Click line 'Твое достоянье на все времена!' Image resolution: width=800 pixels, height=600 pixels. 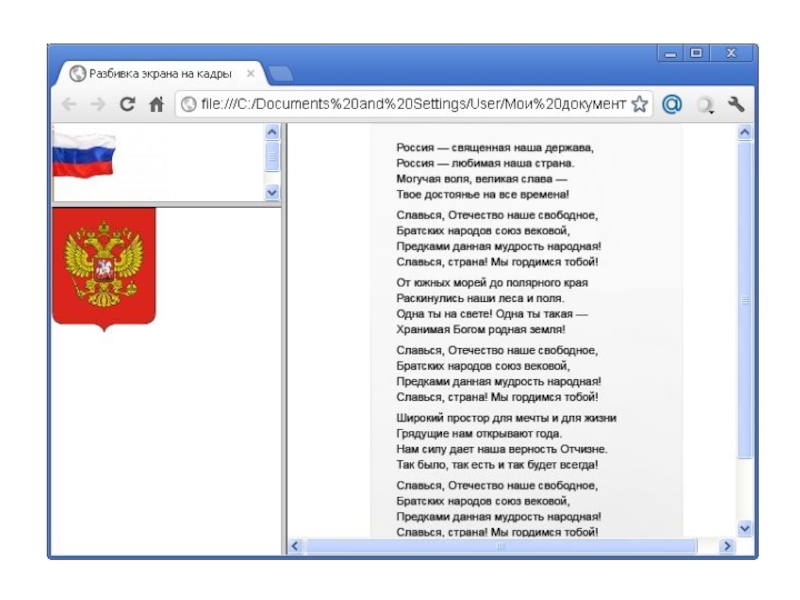pos(483,194)
